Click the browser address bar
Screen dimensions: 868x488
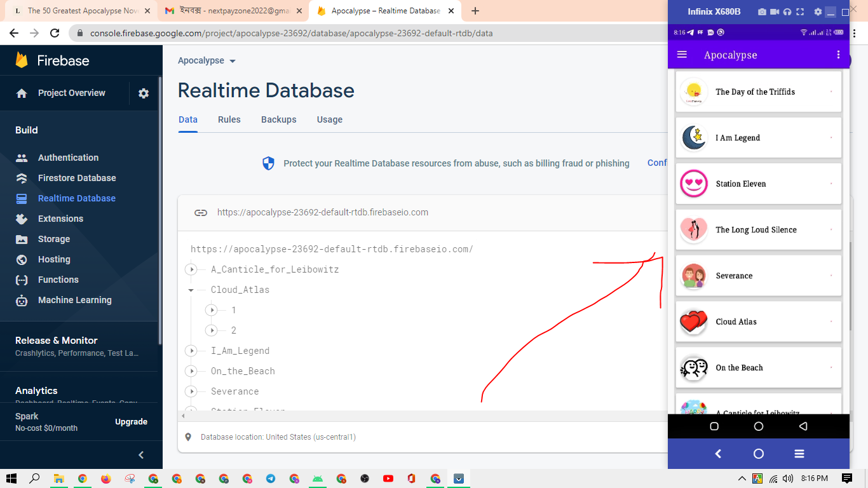point(369,33)
